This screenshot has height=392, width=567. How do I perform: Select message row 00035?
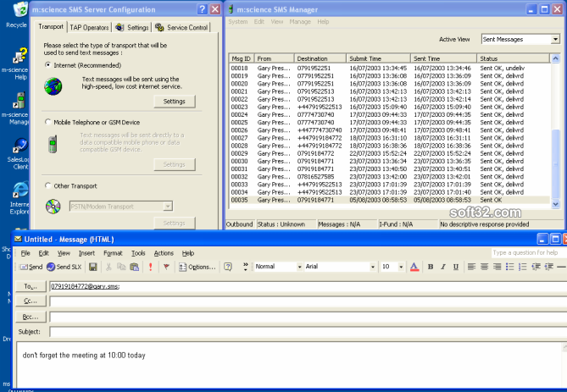[x=390, y=200]
